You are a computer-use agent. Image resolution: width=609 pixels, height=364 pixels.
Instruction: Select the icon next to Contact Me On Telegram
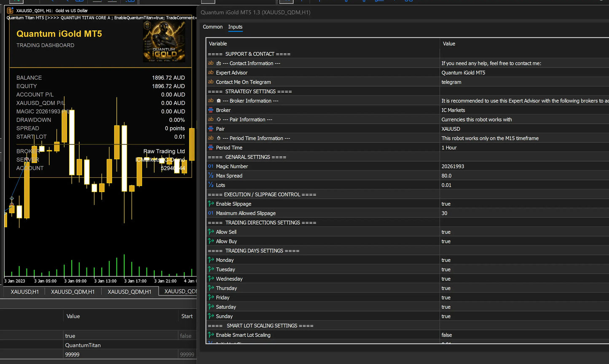click(x=211, y=82)
